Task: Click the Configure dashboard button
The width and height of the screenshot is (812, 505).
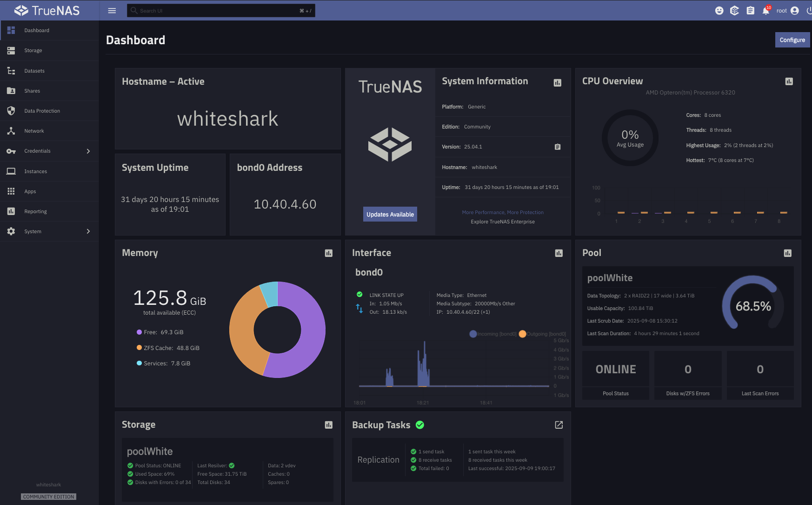Action: click(792, 40)
